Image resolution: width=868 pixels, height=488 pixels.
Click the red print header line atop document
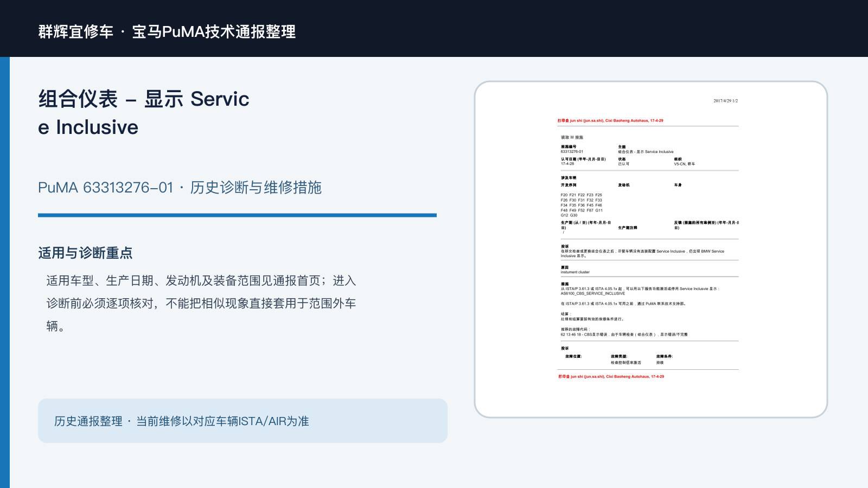point(610,121)
